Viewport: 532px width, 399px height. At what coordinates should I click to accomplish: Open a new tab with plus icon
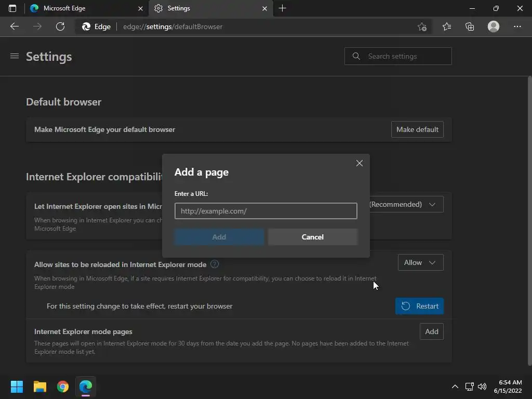coord(282,8)
